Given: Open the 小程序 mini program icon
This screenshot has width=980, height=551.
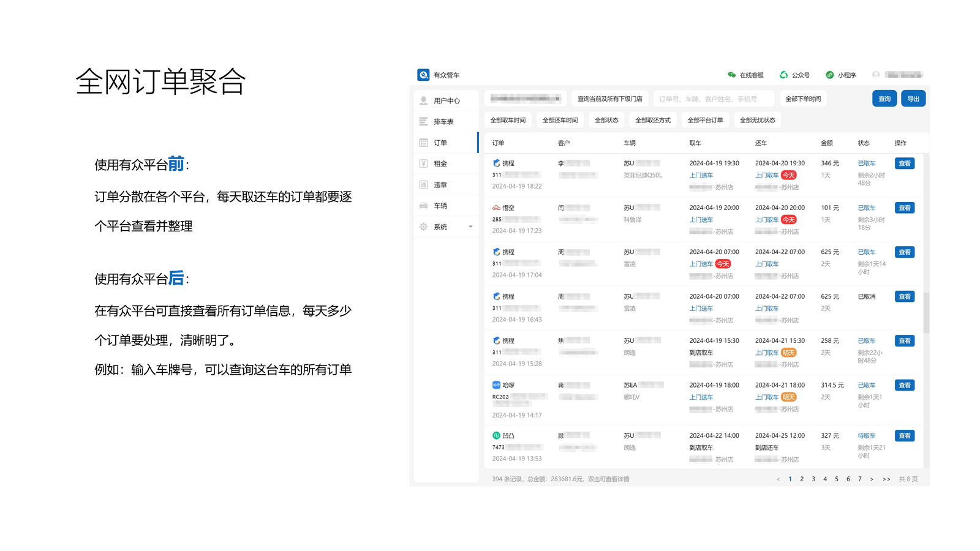Looking at the screenshot, I should pyautogui.click(x=830, y=75).
